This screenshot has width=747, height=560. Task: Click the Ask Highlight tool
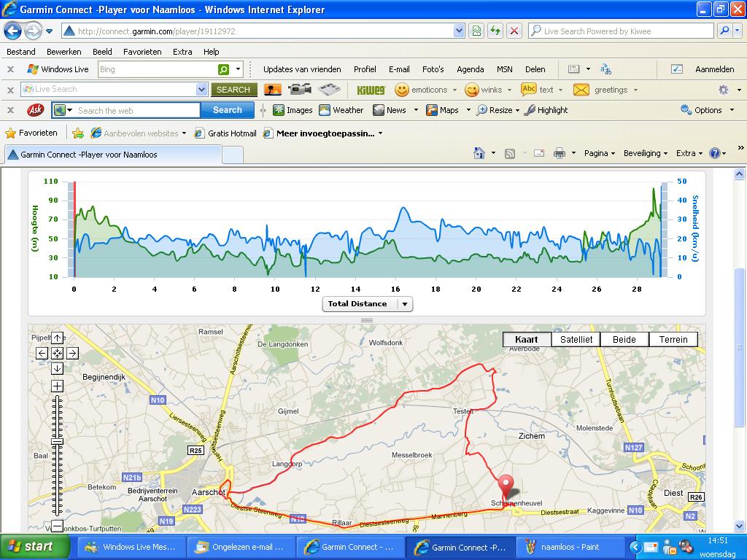coord(546,110)
